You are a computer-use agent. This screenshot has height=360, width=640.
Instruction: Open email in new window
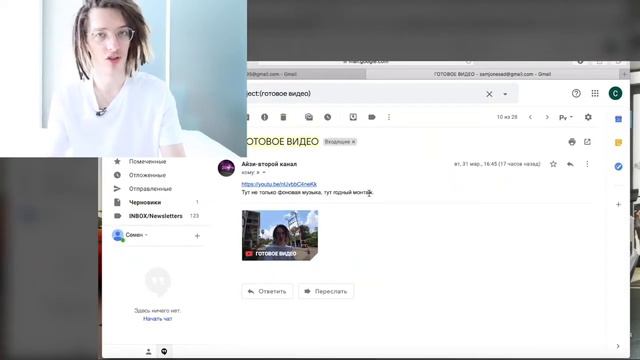[587, 142]
